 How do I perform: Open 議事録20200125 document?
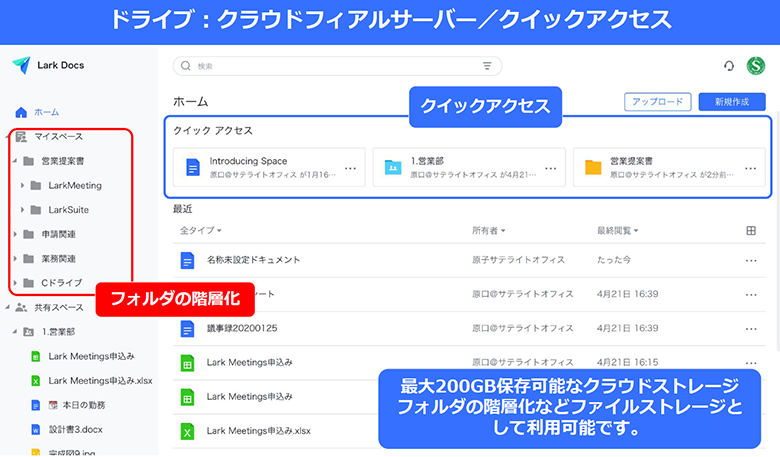tap(242, 329)
